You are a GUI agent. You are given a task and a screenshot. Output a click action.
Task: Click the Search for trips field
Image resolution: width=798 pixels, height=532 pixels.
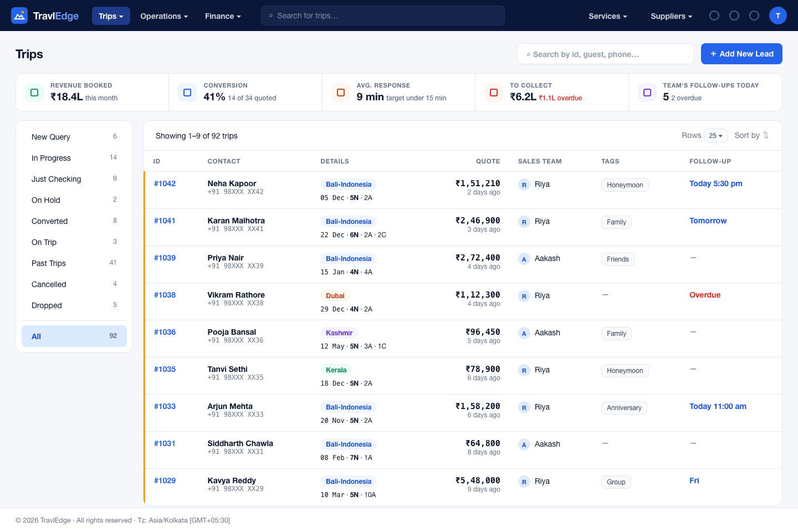pos(383,16)
